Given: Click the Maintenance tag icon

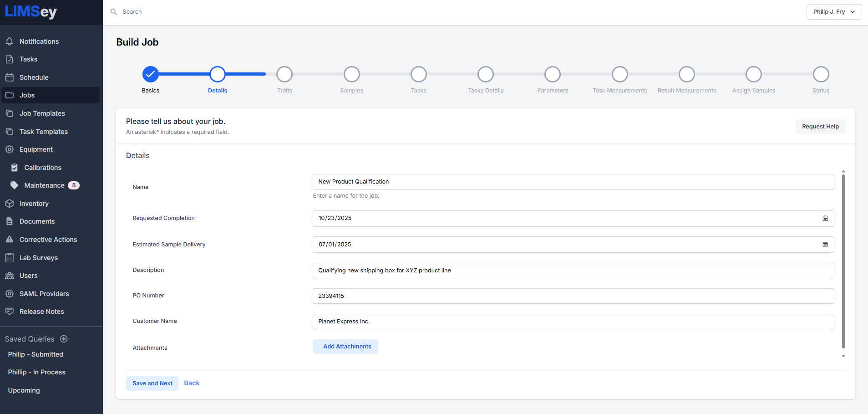Looking at the screenshot, I should 15,185.
